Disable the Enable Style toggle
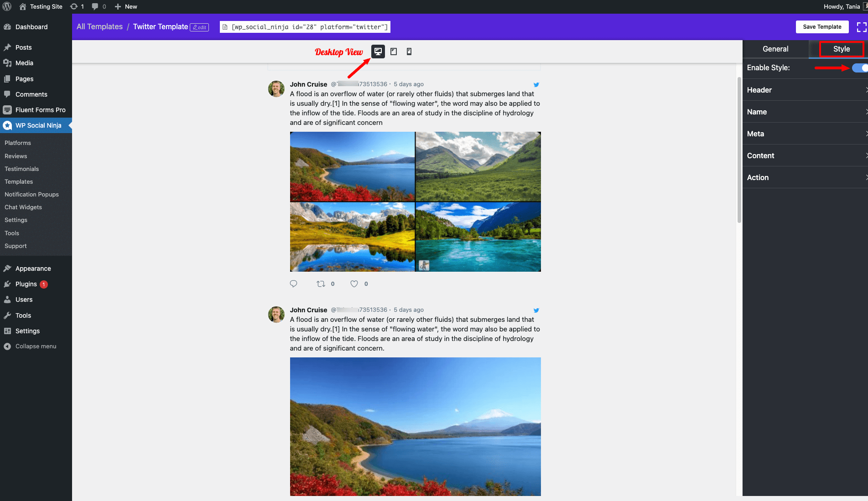868x501 pixels. point(859,67)
